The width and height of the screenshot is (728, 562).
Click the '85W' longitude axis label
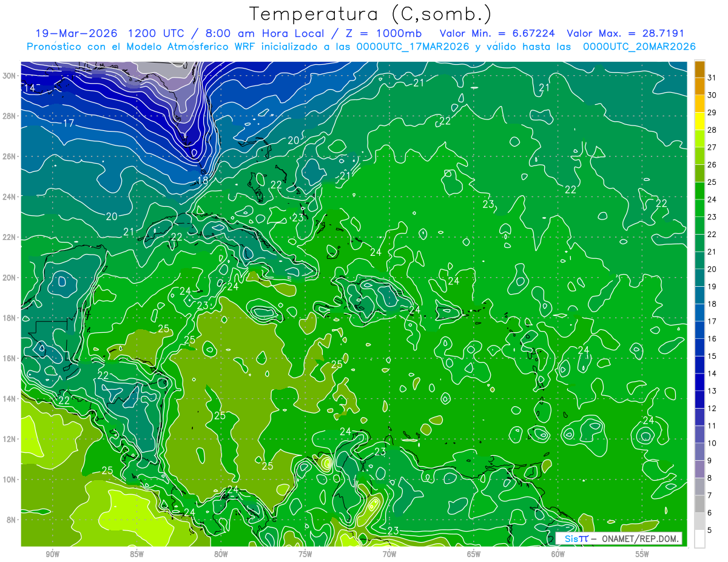click(x=136, y=554)
